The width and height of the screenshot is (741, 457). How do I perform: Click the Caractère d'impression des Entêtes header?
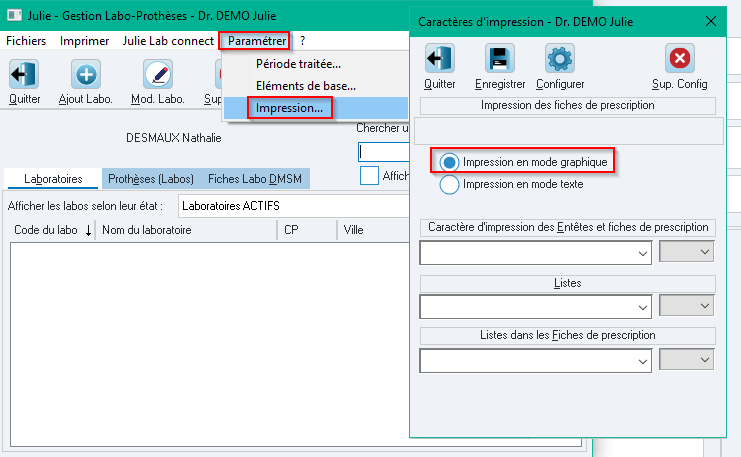click(568, 227)
